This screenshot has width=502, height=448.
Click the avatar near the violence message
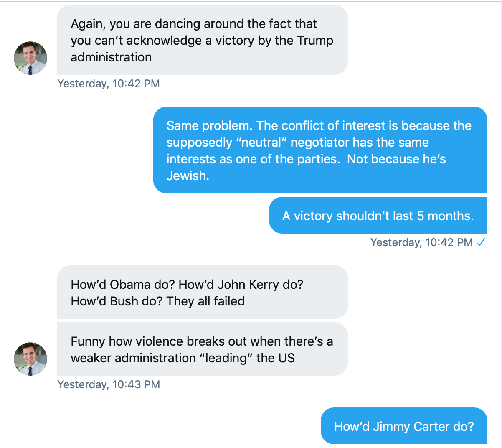coord(30,359)
